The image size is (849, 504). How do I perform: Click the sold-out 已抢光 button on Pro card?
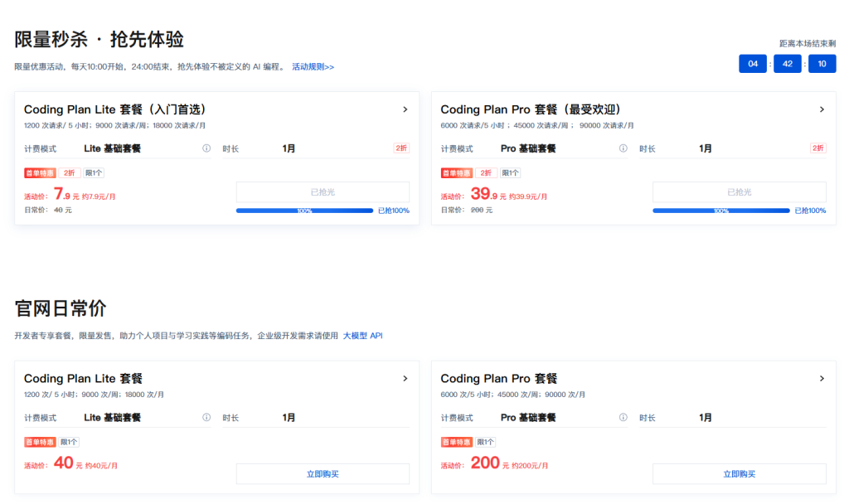[x=739, y=192]
